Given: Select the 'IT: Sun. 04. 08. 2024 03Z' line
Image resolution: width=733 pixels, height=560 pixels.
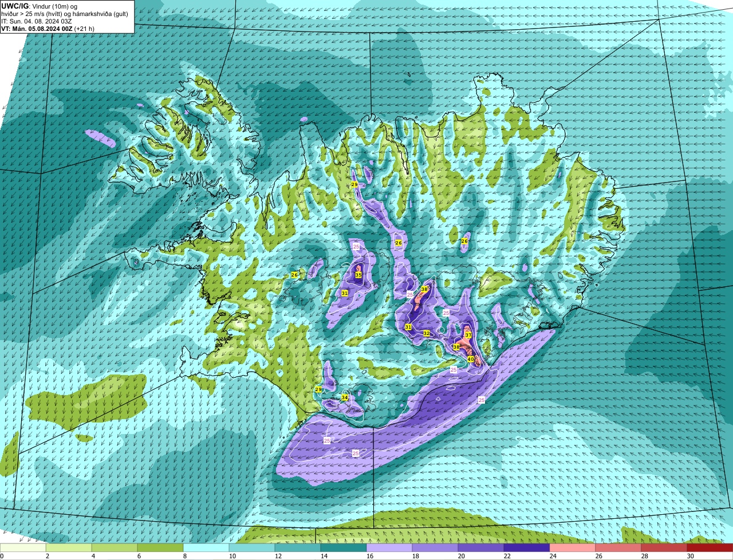Looking at the screenshot, I should (37, 21).
